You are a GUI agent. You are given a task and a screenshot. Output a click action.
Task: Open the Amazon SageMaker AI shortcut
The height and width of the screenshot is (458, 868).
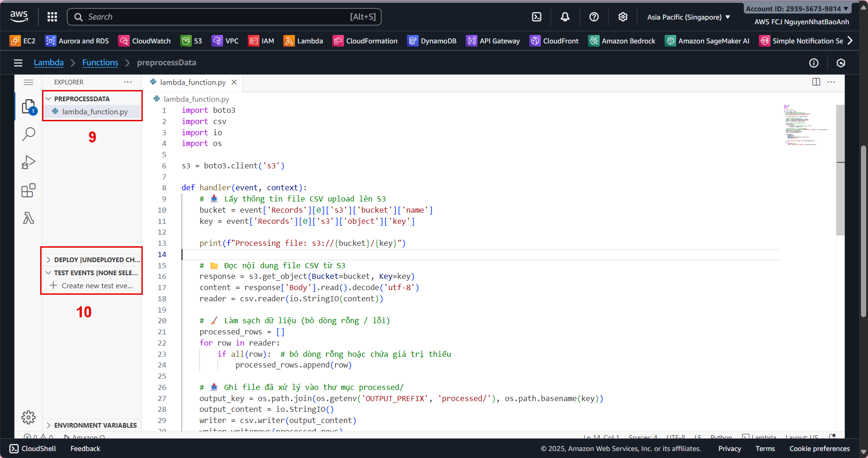707,41
